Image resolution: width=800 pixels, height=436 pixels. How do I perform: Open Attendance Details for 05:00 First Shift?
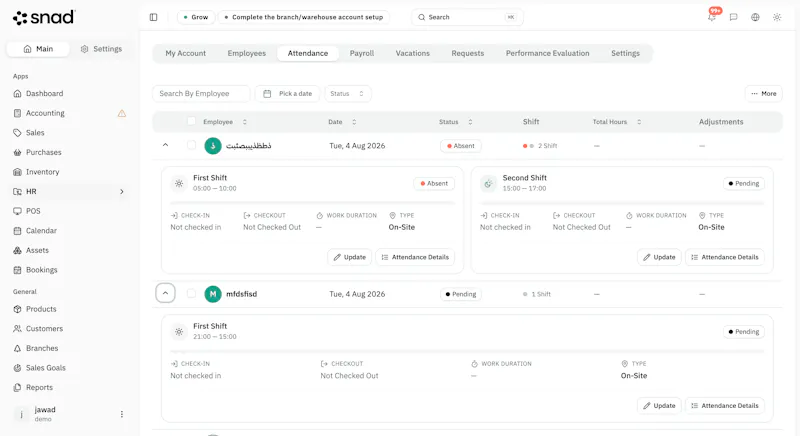click(x=415, y=257)
